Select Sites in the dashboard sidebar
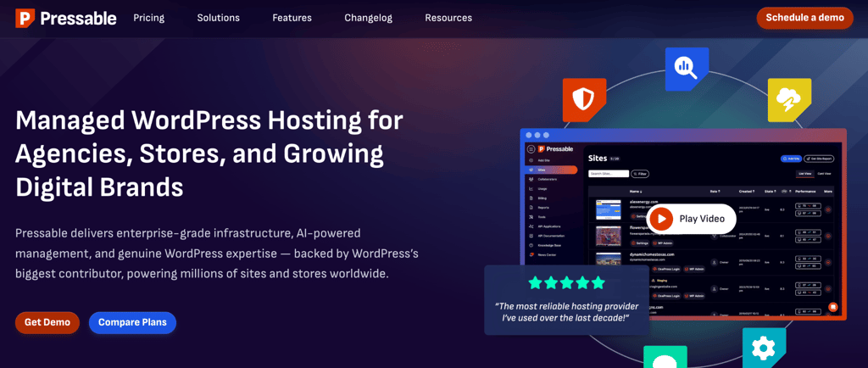 (x=550, y=170)
